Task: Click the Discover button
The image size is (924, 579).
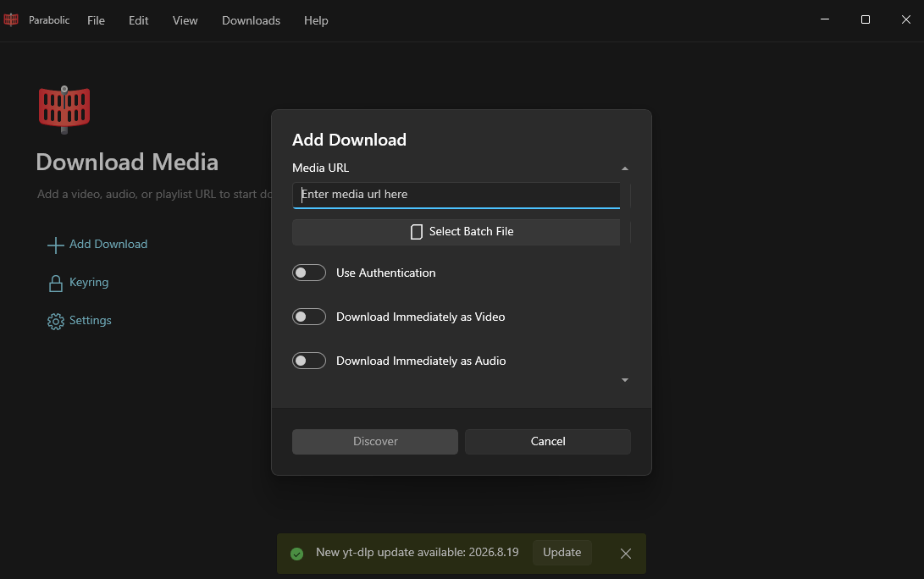Action: click(x=375, y=442)
